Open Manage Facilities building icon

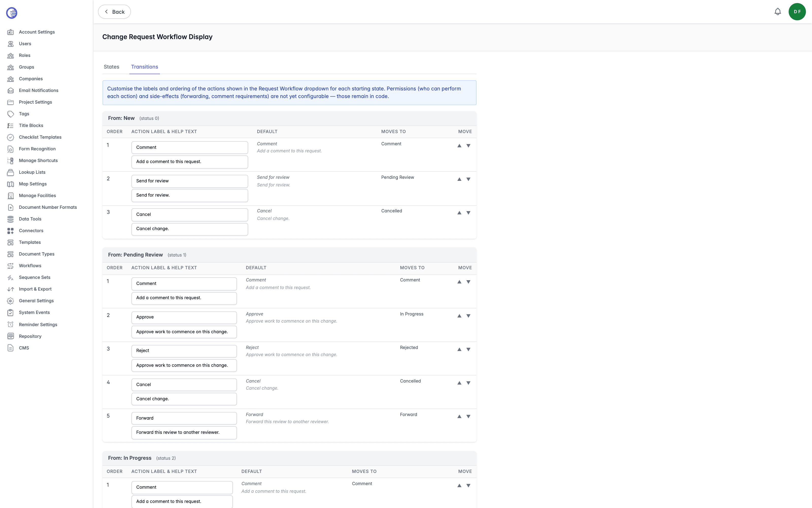point(11,196)
